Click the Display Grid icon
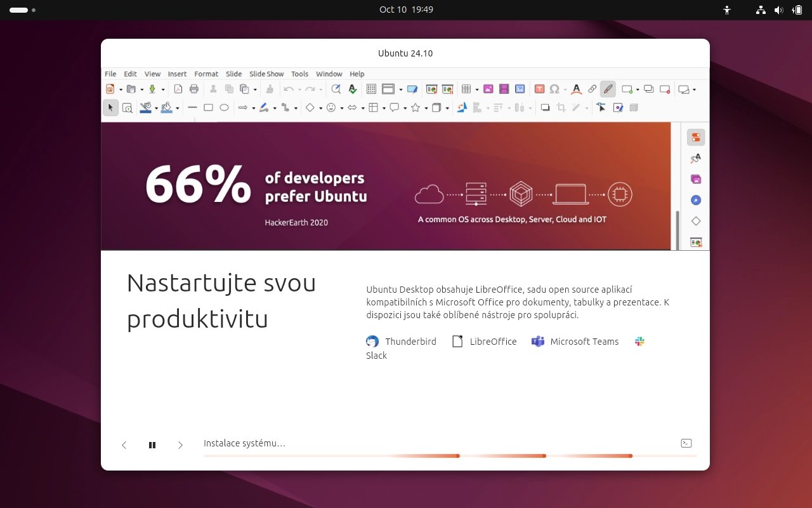Image resolution: width=812 pixels, height=508 pixels. click(371, 89)
